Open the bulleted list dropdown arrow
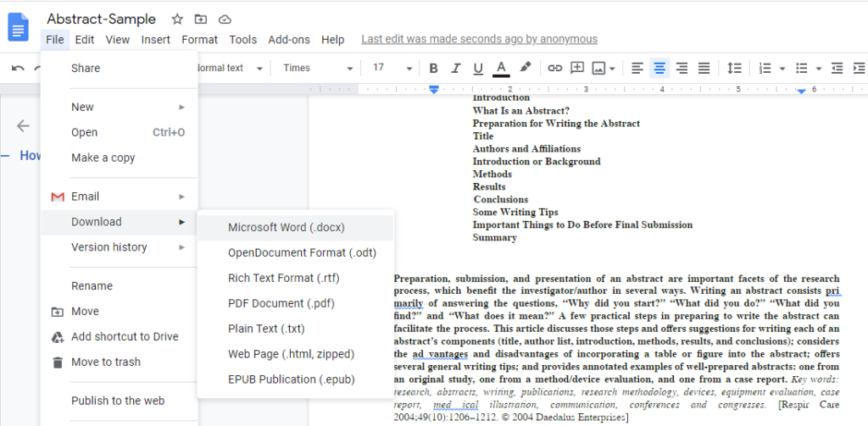The width and height of the screenshot is (868, 426). (819, 69)
